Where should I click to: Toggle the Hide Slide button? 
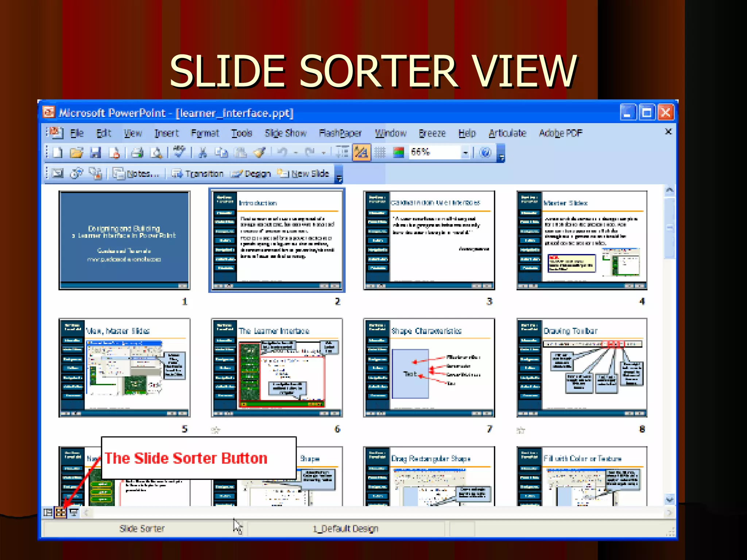pyautogui.click(x=58, y=173)
